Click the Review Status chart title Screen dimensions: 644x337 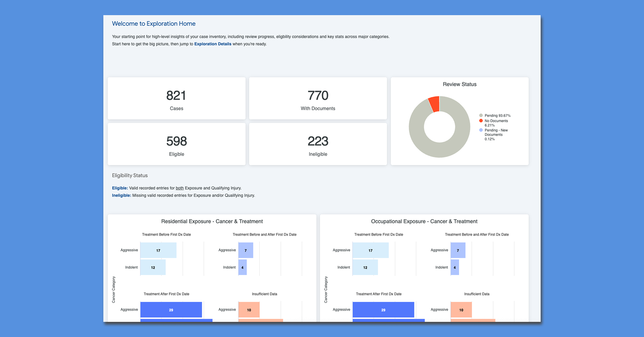(x=459, y=84)
